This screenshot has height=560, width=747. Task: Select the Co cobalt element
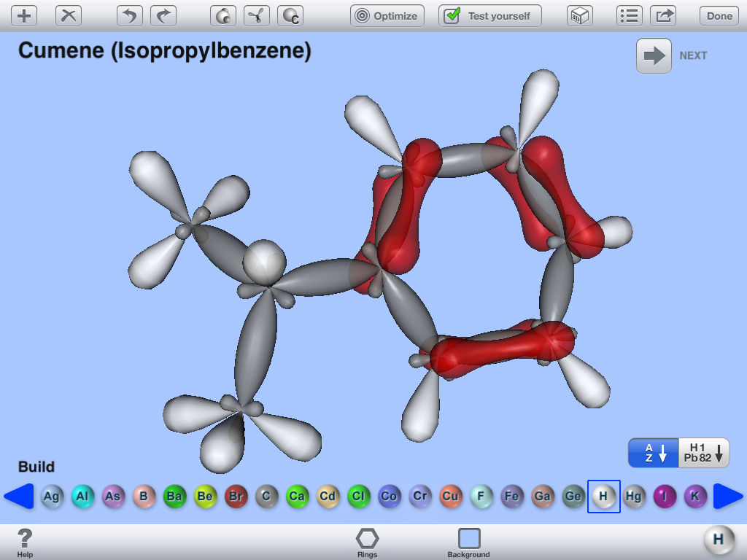point(389,496)
